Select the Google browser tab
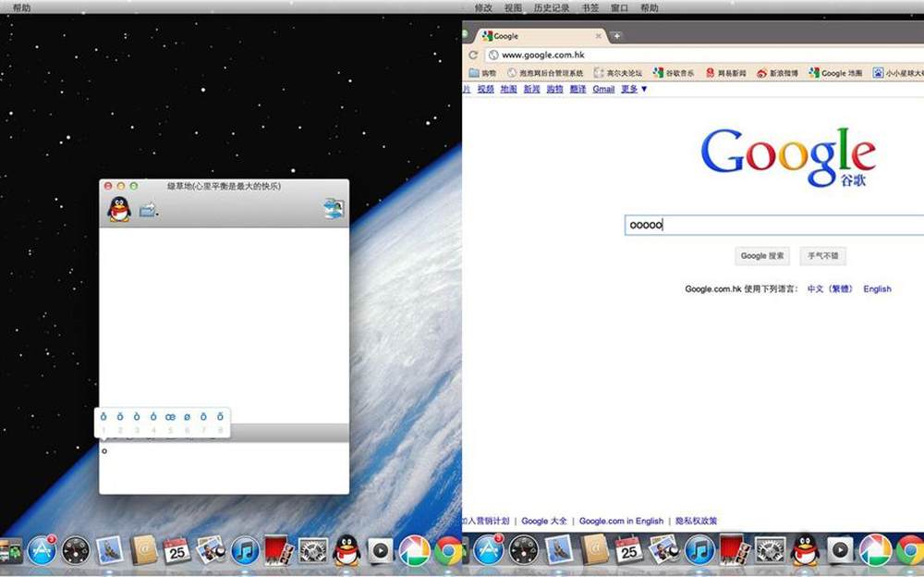This screenshot has height=577, width=924. point(541,36)
